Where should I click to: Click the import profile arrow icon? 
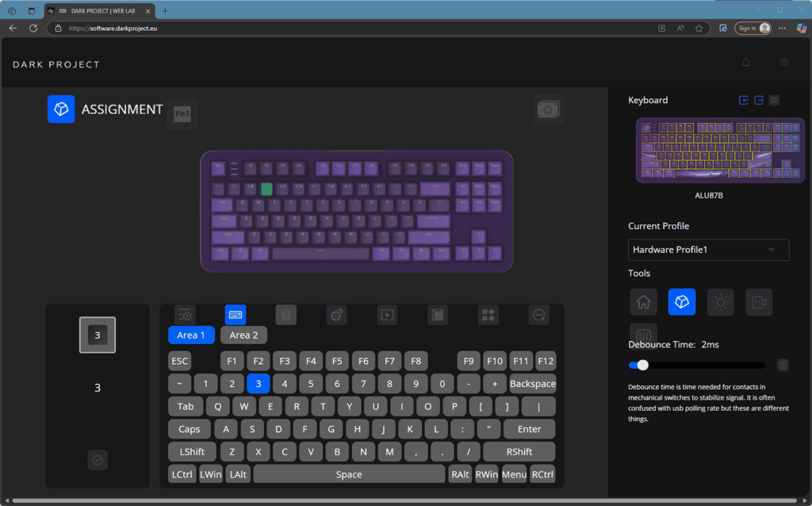[744, 101]
